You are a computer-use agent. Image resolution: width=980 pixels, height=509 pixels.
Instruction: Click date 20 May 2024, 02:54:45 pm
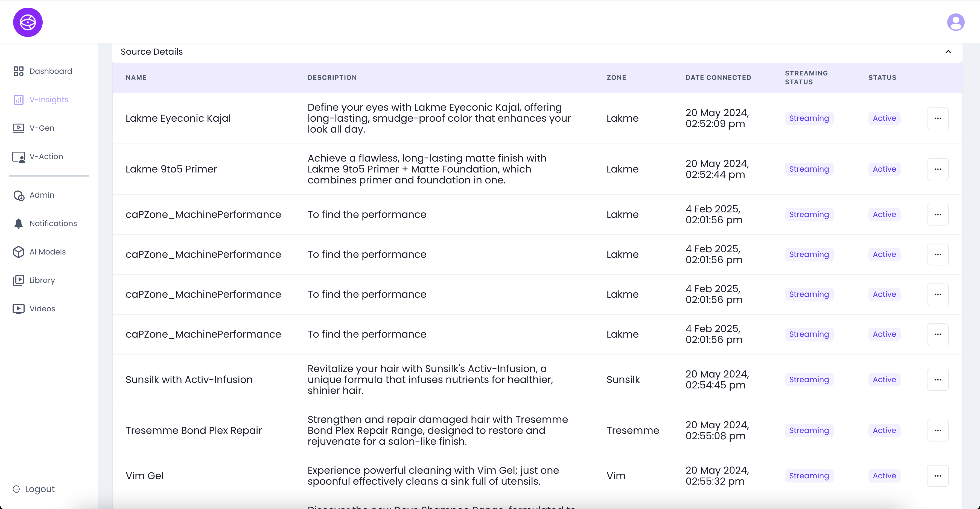717,380
